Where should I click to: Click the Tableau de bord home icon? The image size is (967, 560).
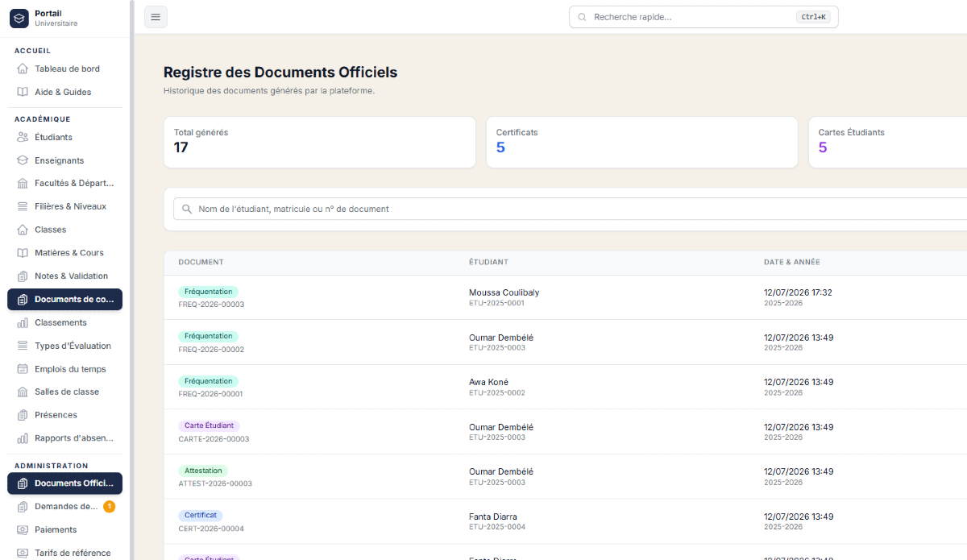tap(23, 68)
